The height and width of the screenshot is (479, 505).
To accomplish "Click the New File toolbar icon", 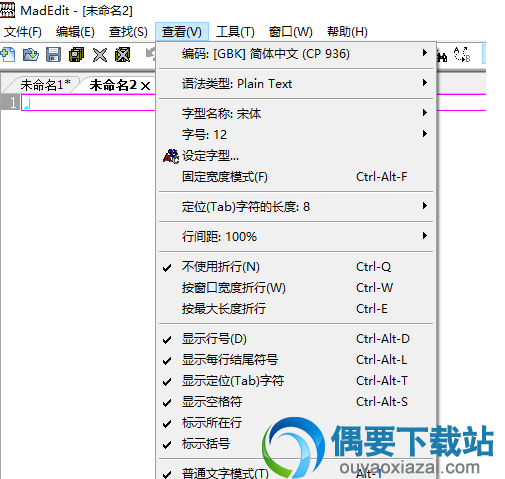I will [x=8, y=55].
